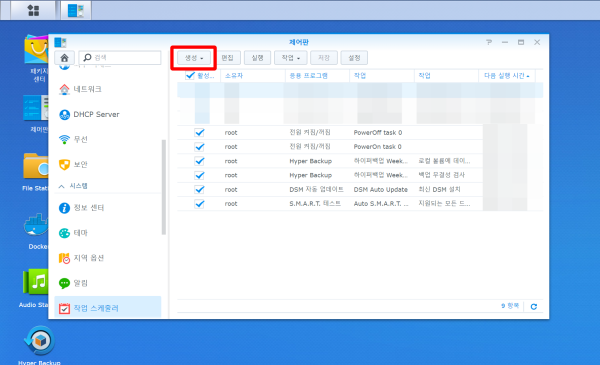Open the 테마 theme palette icon

[64, 233]
